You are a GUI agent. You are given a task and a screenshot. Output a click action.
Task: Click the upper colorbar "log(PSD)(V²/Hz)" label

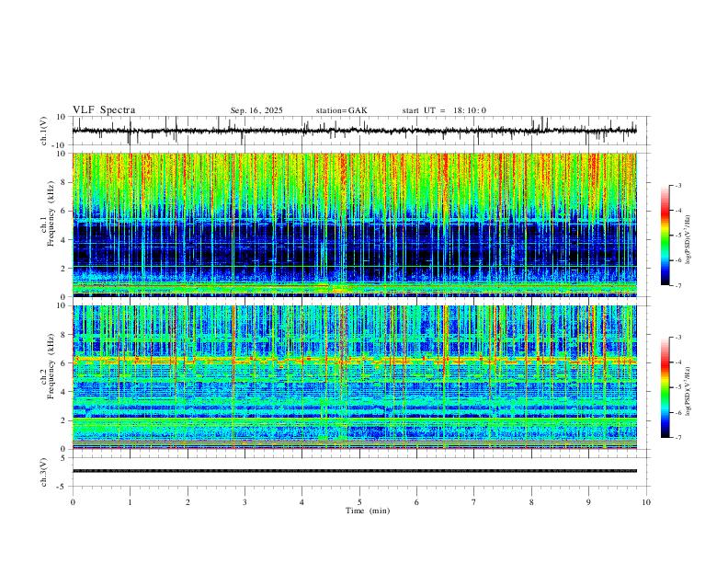click(688, 240)
